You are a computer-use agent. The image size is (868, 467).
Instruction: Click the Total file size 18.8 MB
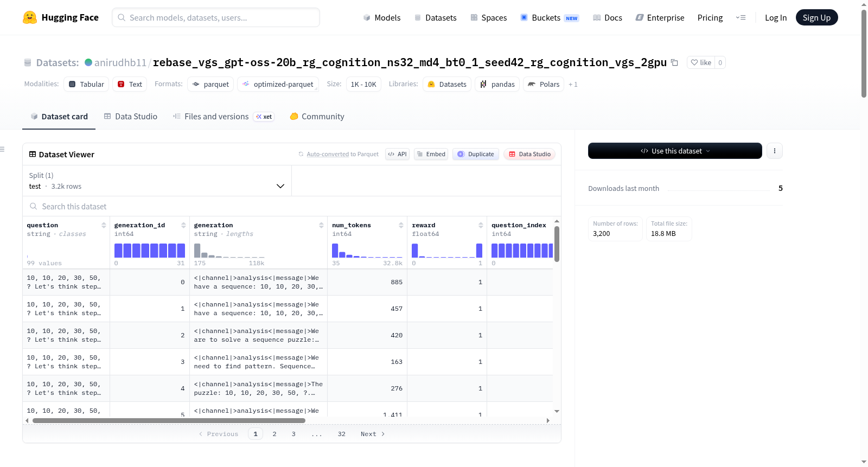[x=663, y=234]
